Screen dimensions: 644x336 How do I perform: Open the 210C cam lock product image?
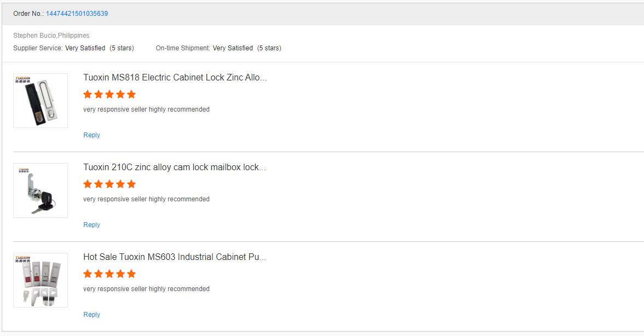[41, 190]
